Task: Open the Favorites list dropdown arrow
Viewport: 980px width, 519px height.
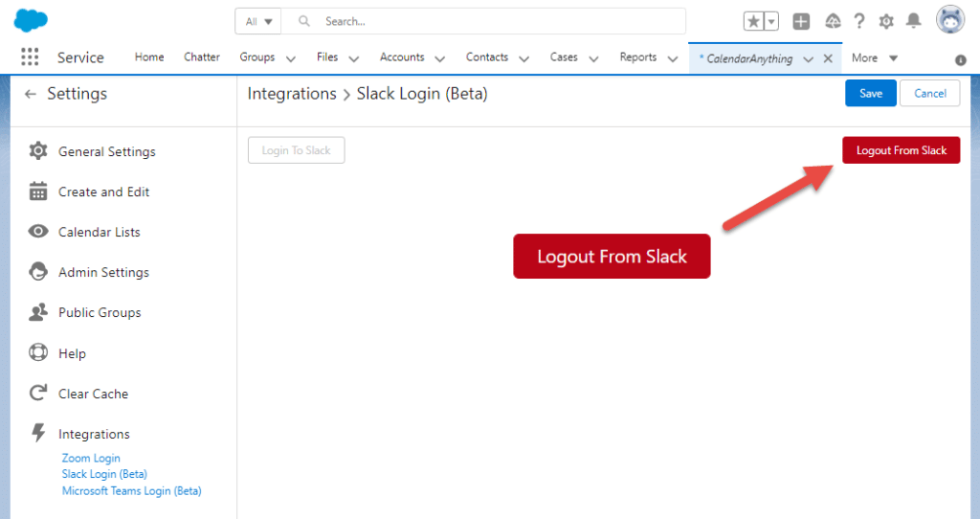Action: 771,21
